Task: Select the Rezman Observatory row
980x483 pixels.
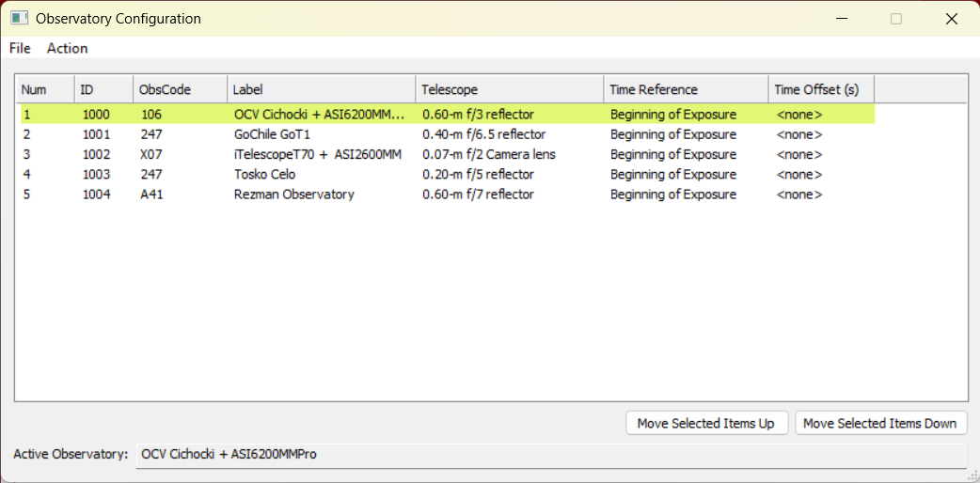Action: pyautogui.click(x=446, y=195)
